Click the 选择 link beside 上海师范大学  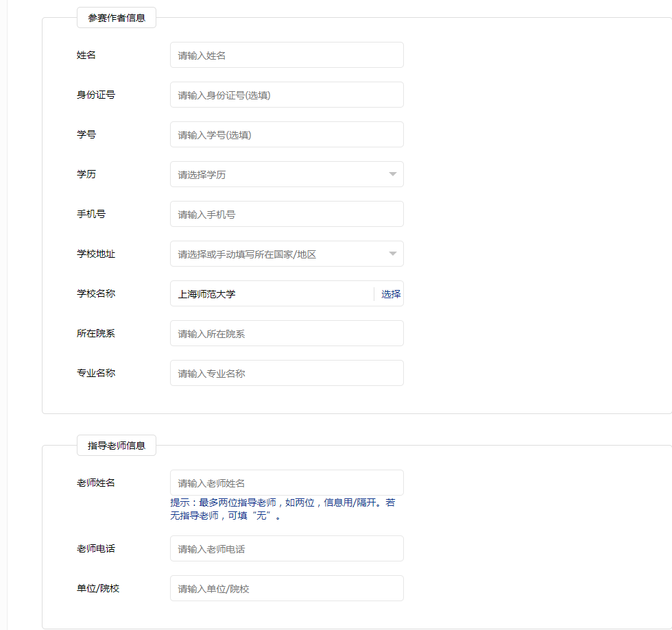point(391,294)
